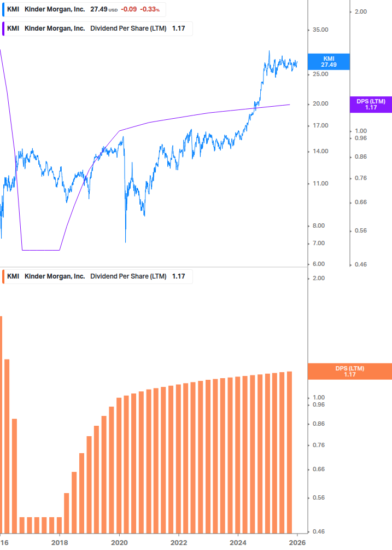Click 2018 on the time axis
392x550 pixels.
pyautogui.click(x=60, y=543)
